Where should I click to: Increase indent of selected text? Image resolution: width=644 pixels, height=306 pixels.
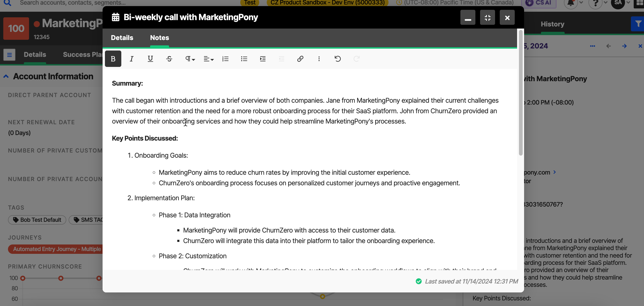(x=263, y=59)
